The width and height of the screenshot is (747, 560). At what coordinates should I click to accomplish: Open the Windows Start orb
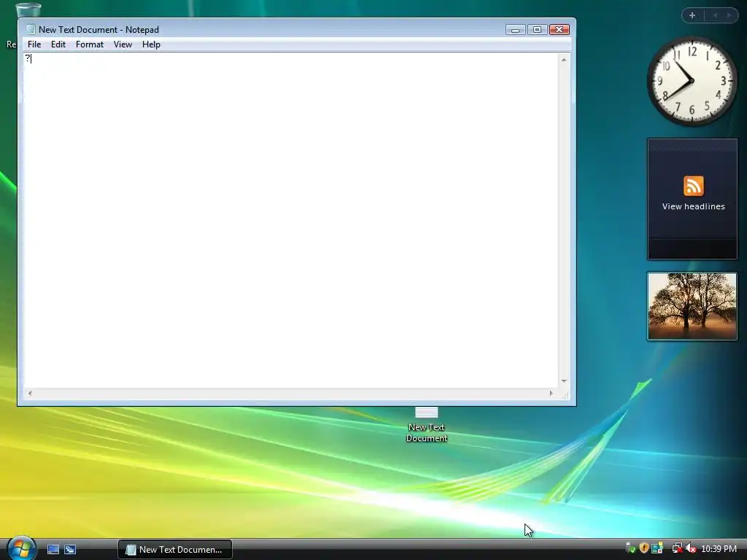(21, 548)
